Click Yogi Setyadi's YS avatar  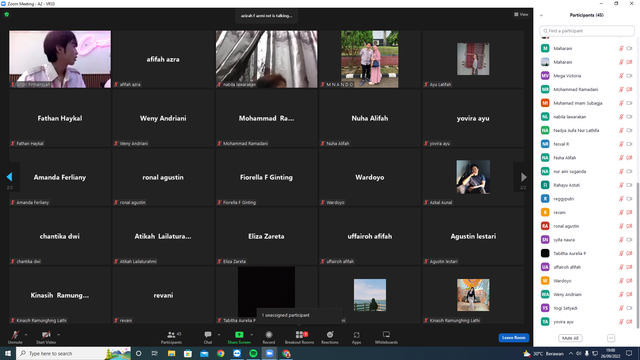coord(545,308)
